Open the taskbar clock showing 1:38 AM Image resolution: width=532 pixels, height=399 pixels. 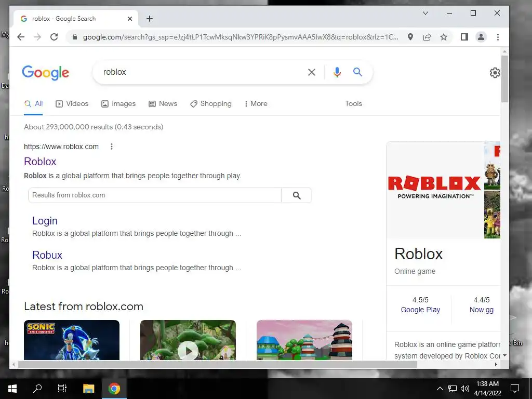[487, 389]
